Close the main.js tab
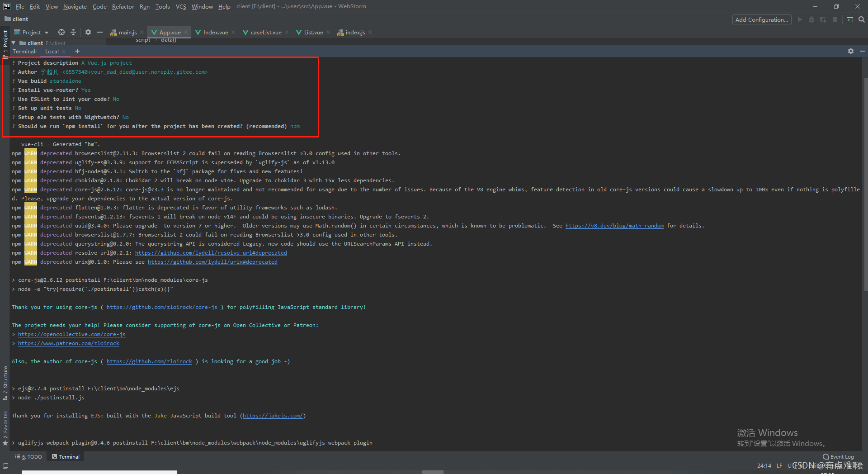Viewport: 868px width, 474px height. [x=142, y=32]
